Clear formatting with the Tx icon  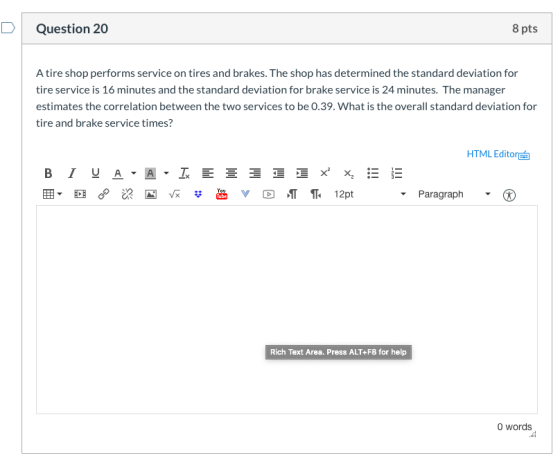(x=184, y=174)
